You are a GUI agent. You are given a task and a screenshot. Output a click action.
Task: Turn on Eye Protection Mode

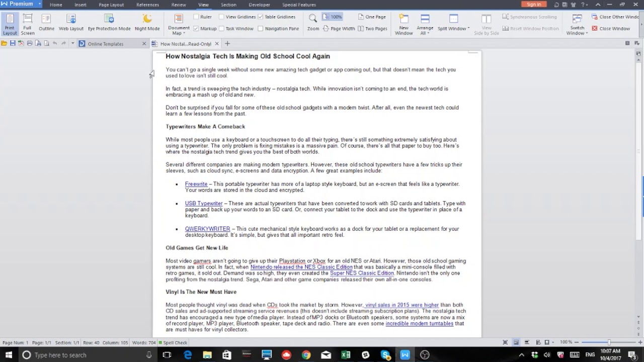coord(109,24)
